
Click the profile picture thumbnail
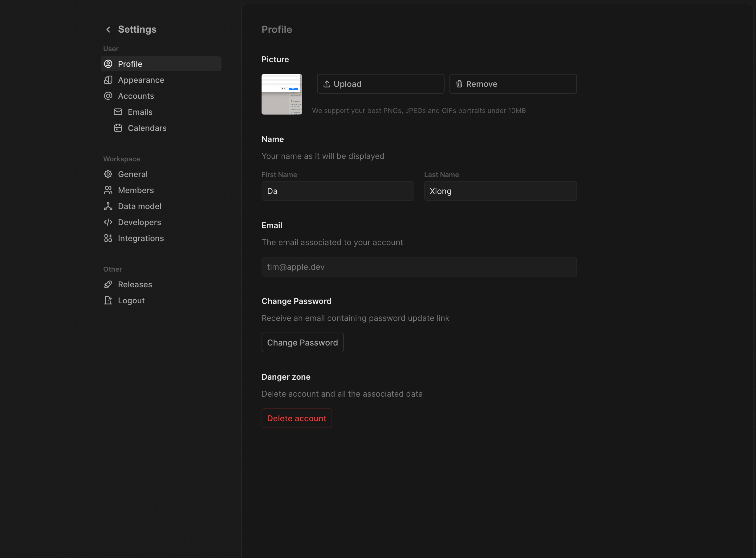coord(282,94)
